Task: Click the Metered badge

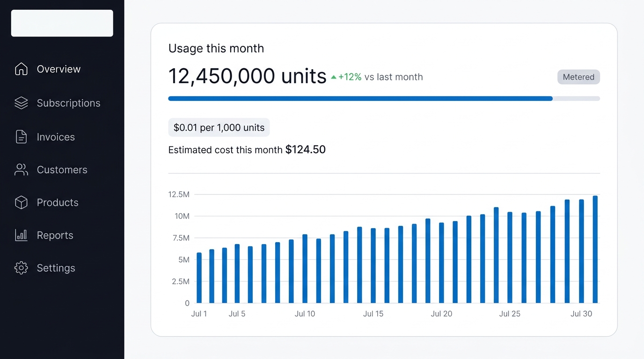Action: pos(578,77)
